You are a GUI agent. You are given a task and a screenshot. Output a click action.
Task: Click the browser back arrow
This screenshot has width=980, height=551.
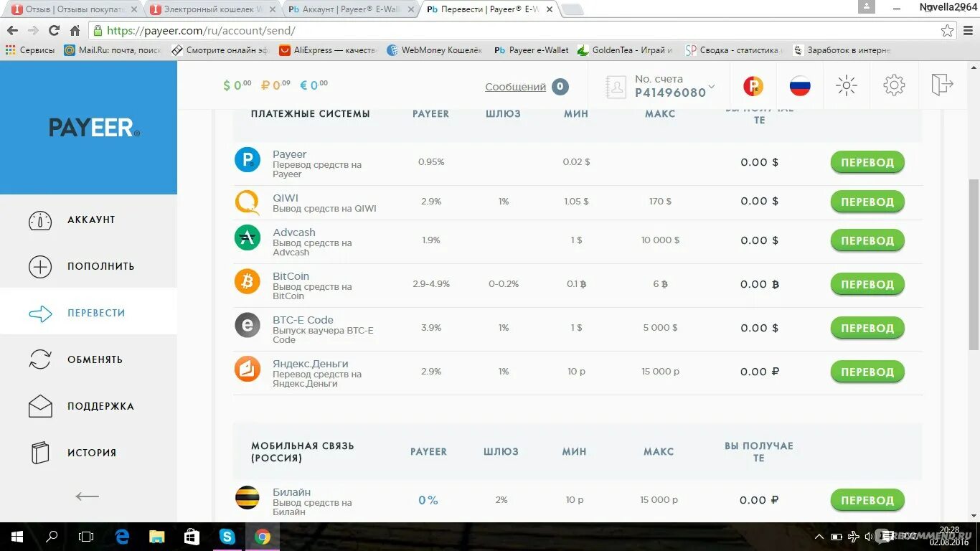coord(12,31)
